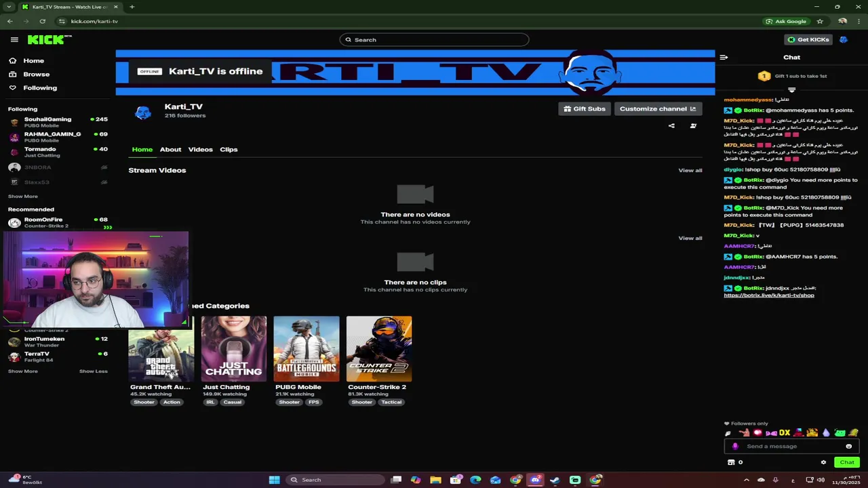Viewport: 868px width, 488px height.
Task: Open the Windows Start menu
Action: [274, 480]
